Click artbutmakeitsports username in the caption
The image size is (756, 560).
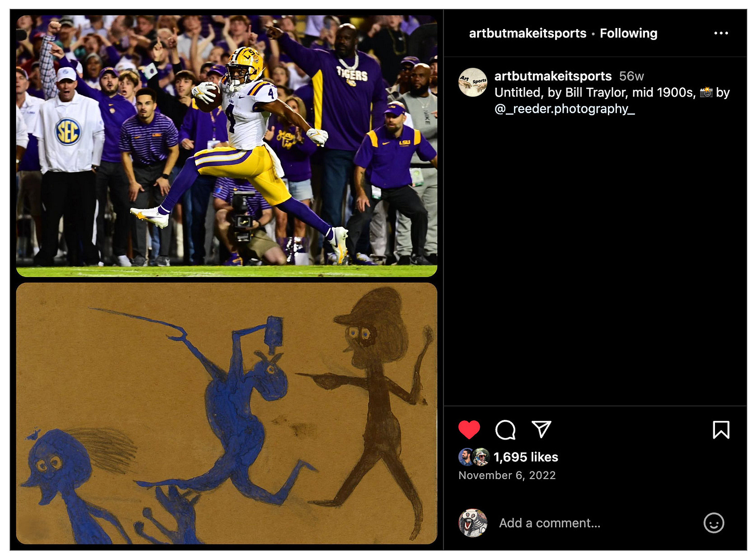pyautogui.click(x=553, y=76)
